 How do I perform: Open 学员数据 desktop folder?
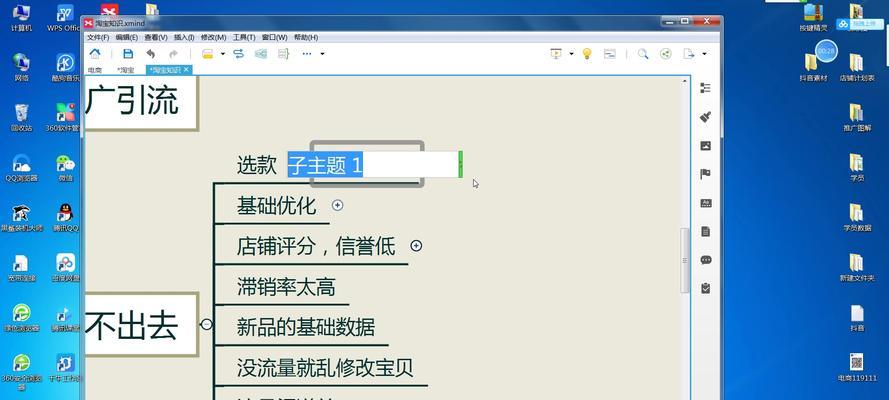(x=857, y=218)
